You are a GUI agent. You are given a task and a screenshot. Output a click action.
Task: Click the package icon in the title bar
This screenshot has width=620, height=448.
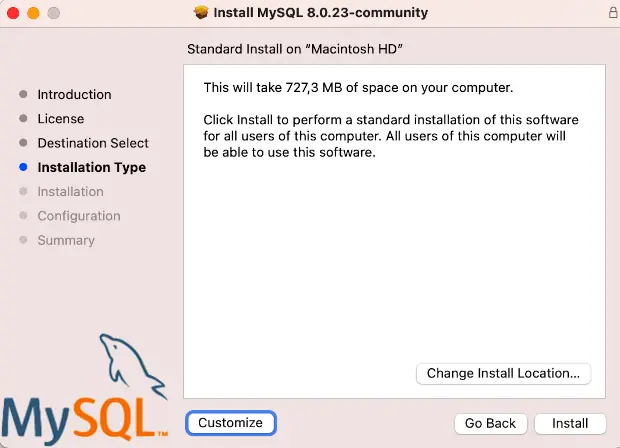pos(202,13)
